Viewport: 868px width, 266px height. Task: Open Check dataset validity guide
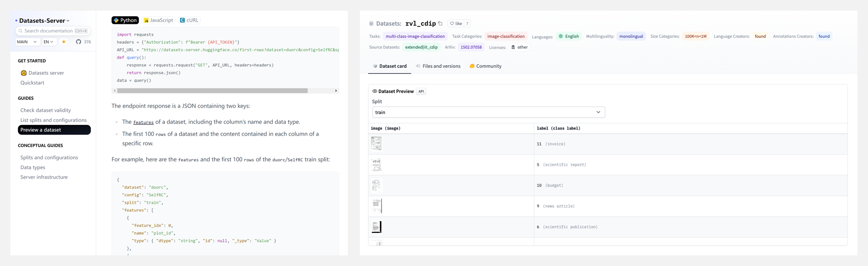point(45,110)
